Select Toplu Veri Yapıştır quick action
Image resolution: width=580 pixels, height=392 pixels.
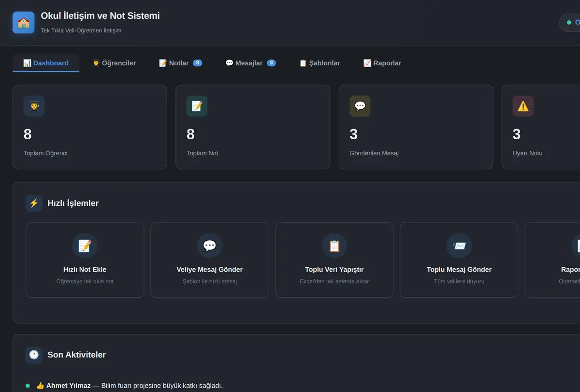[334, 260]
